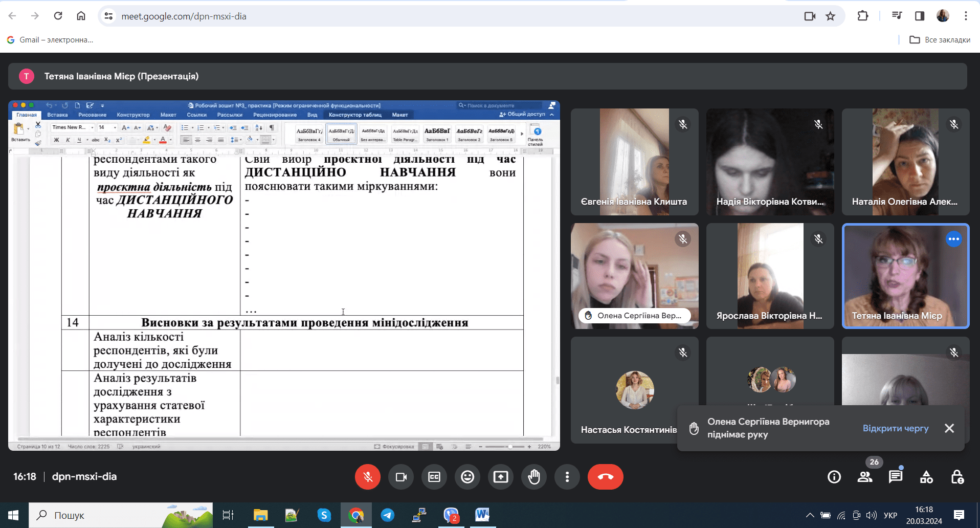
Task: Click the present screen button
Action: (x=500, y=477)
